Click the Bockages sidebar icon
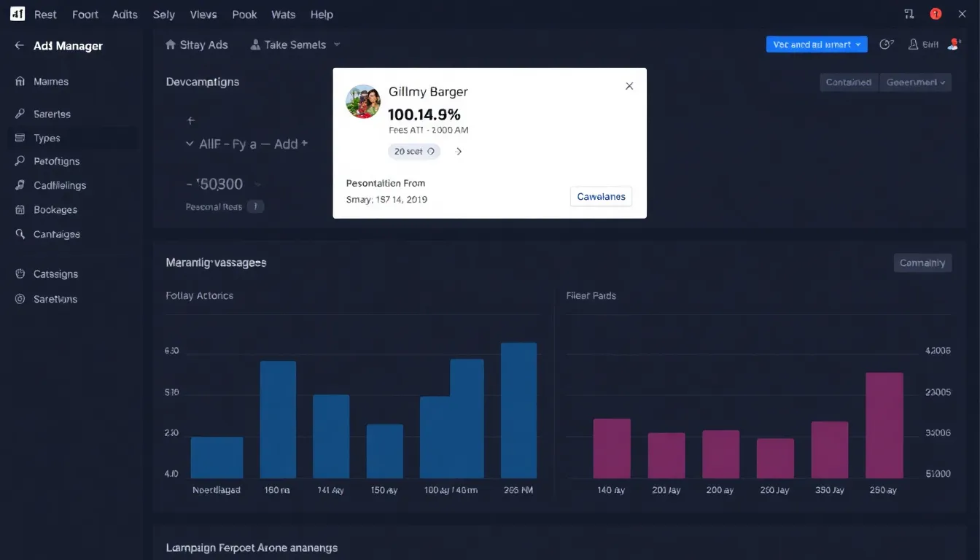 20,210
